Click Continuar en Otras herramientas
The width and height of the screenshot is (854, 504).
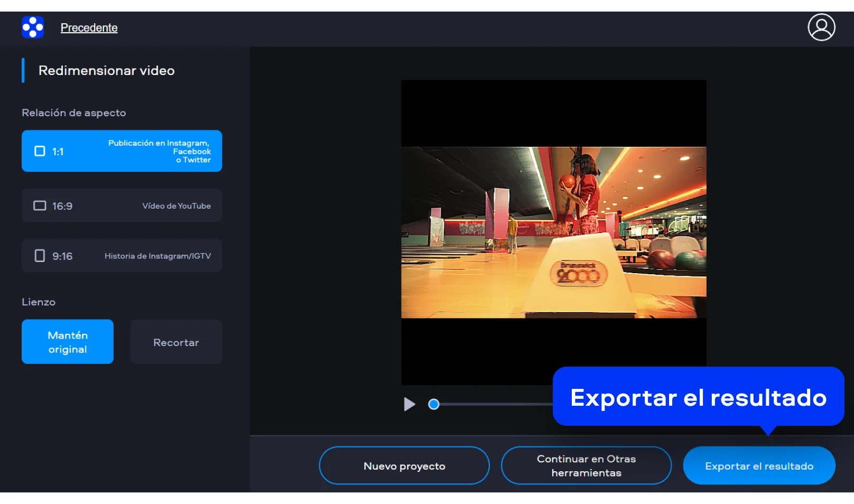tap(586, 465)
